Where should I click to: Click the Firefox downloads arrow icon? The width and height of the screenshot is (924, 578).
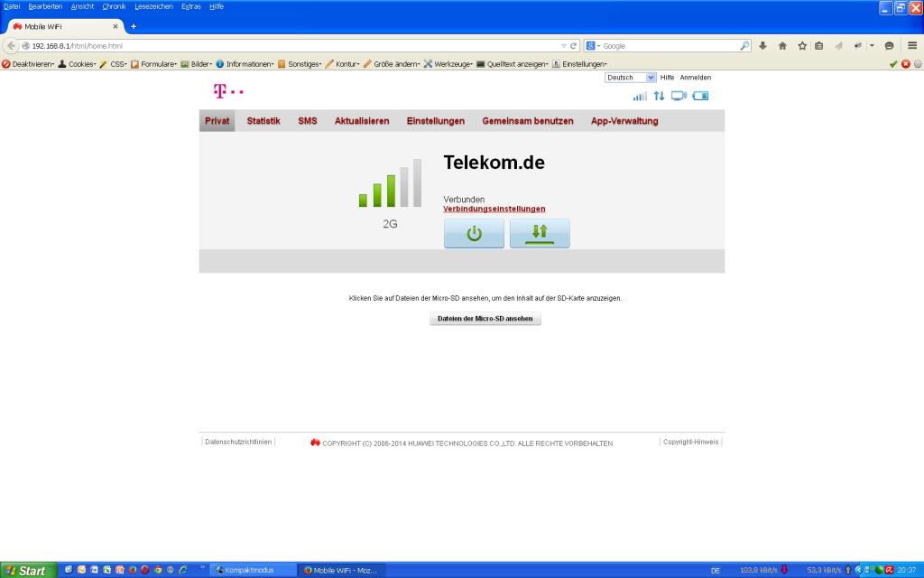click(762, 45)
